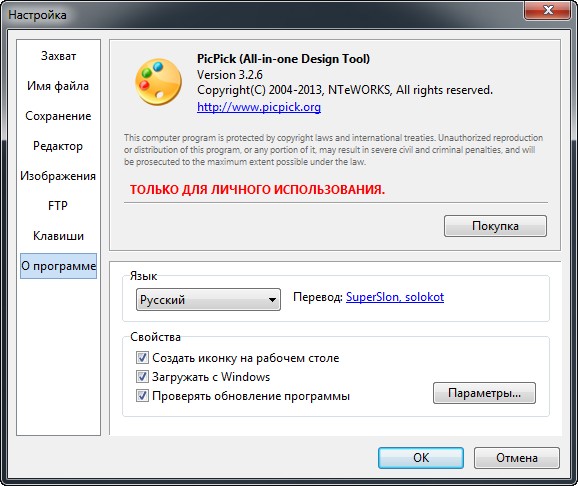
Task: Open the Русский language dropdown
Action: (x=208, y=299)
